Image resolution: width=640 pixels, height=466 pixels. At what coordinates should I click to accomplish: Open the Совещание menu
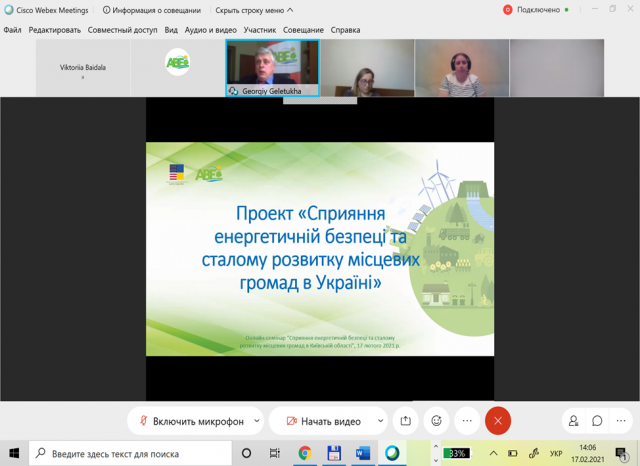pos(303,30)
